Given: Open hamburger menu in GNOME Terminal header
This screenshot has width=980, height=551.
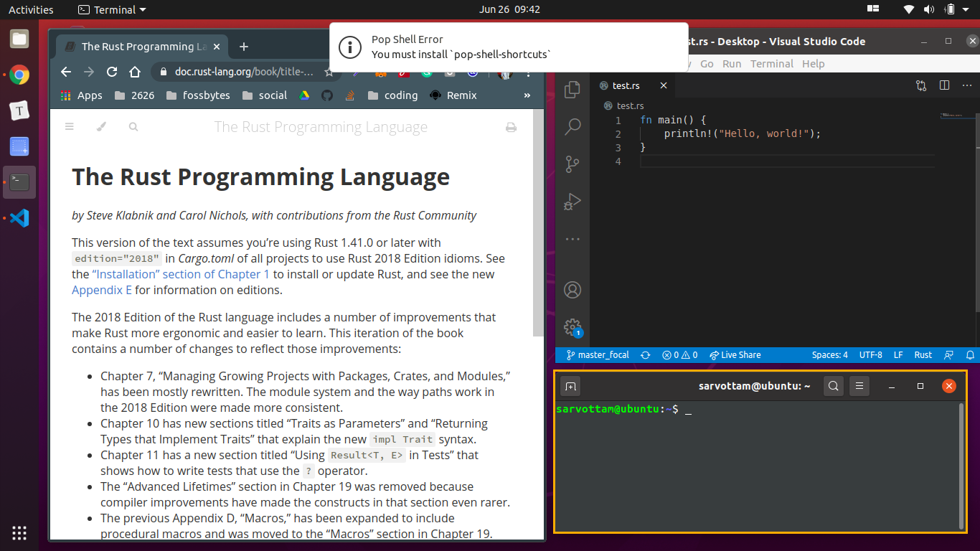Looking at the screenshot, I should coord(859,386).
